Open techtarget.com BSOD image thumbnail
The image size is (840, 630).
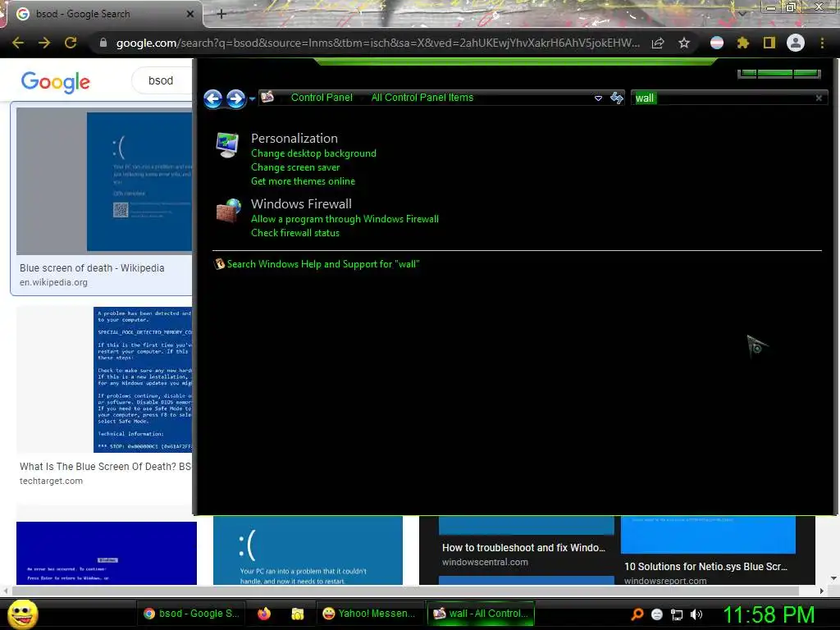(x=104, y=379)
